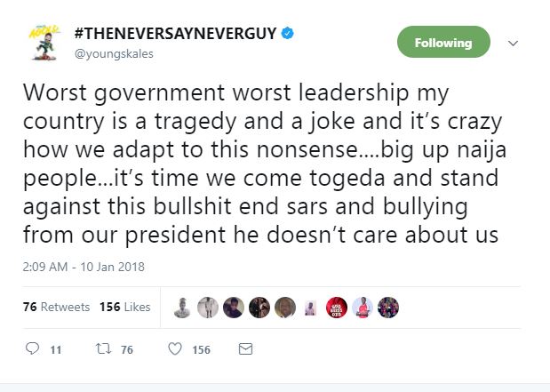
Task: Click the like count 156 beside heart
Action: (202, 350)
